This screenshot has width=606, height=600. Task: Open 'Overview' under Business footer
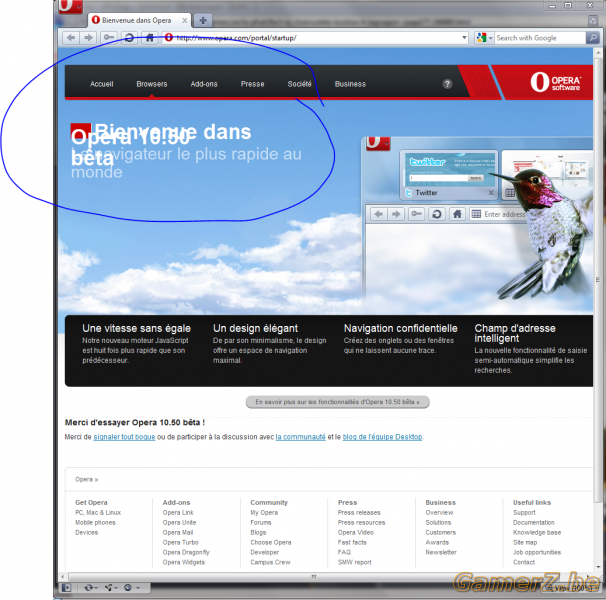tap(439, 513)
